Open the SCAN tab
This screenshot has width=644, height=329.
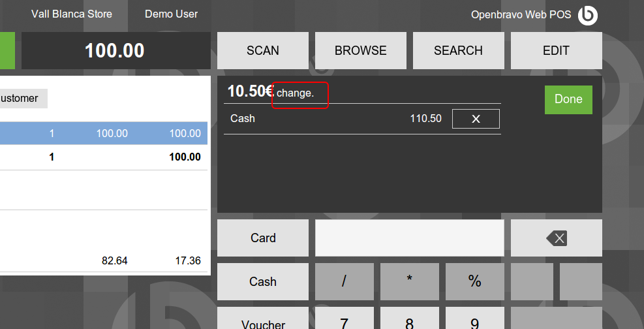pyautogui.click(x=263, y=50)
